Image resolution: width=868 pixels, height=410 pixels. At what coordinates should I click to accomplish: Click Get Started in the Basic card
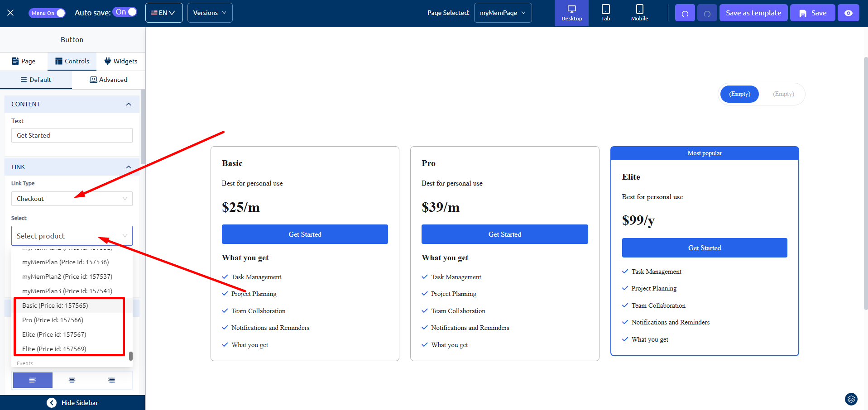305,234
